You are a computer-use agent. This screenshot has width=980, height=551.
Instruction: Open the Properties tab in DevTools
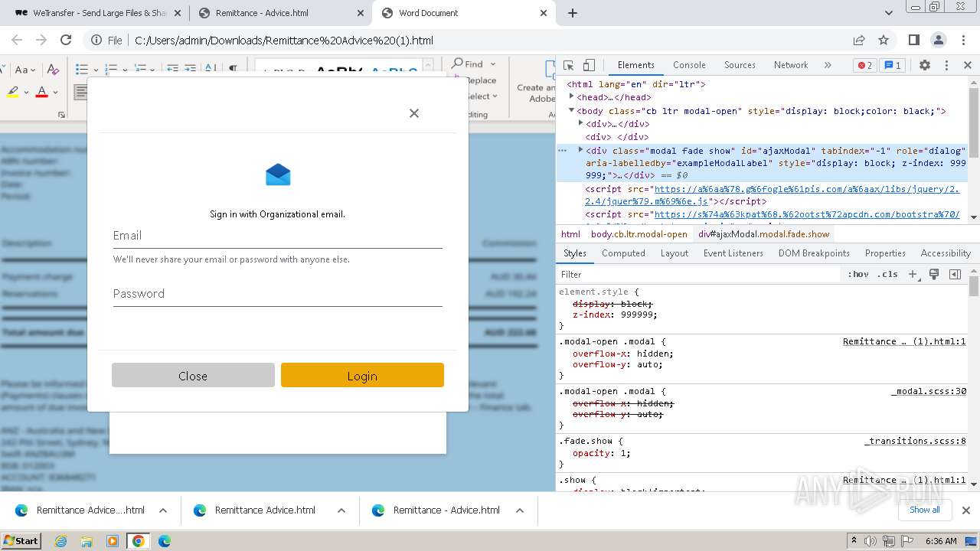tap(885, 253)
